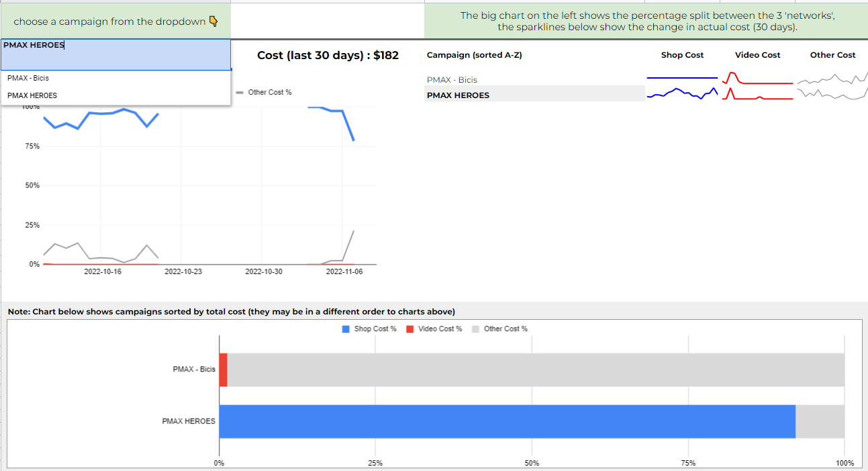Click the 'Video Cost' column header
Image resolution: width=868 pixels, height=471 pixels.
[x=757, y=55]
